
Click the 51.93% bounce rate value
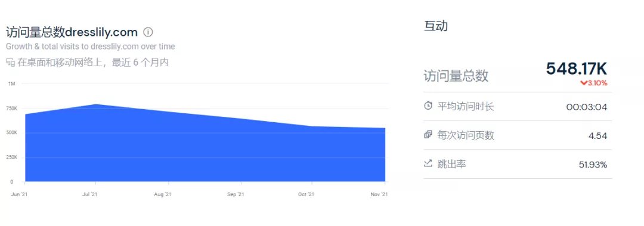pos(593,165)
